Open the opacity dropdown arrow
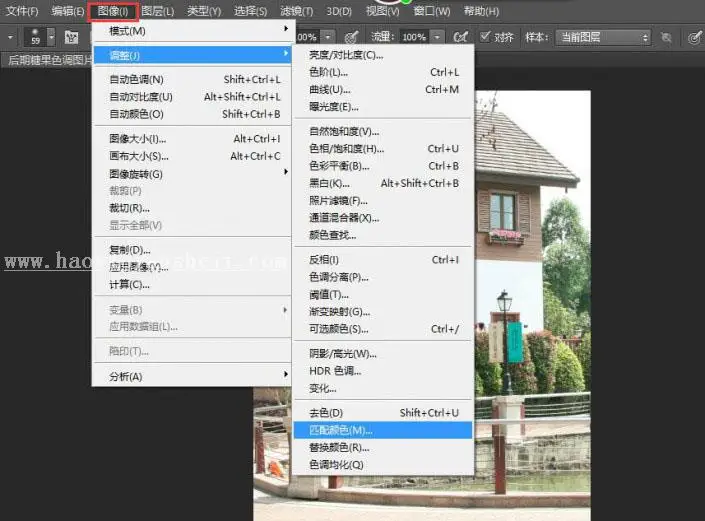 point(328,37)
